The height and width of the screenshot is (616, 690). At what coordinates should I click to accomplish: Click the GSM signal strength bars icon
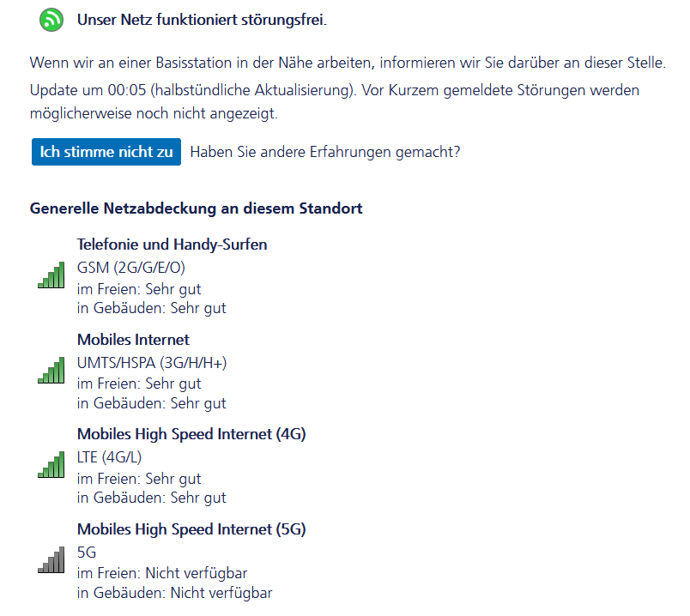point(51,275)
